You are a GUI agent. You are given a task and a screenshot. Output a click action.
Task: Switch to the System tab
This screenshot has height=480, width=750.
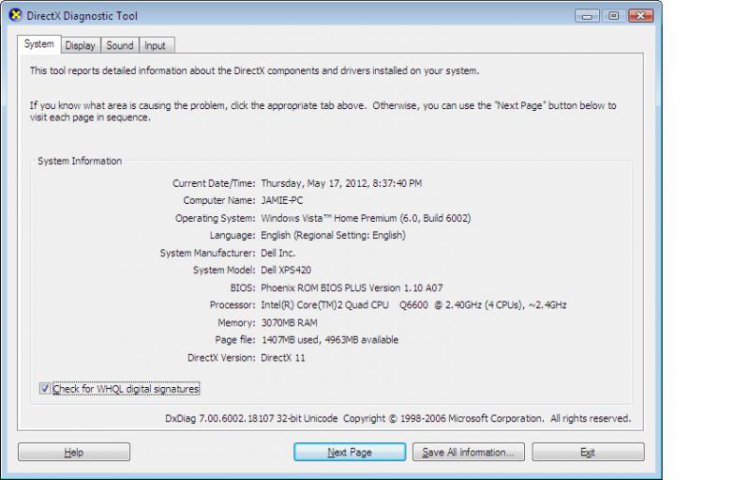39,44
